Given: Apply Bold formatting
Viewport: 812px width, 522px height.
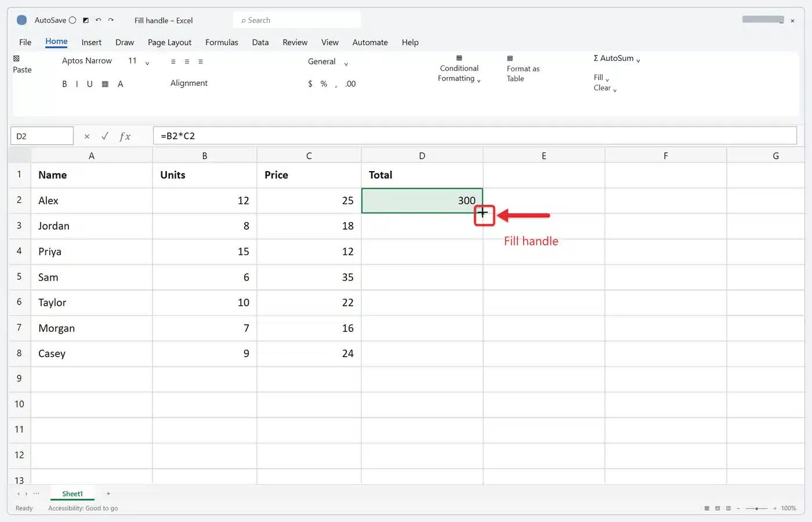Looking at the screenshot, I should tap(64, 84).
